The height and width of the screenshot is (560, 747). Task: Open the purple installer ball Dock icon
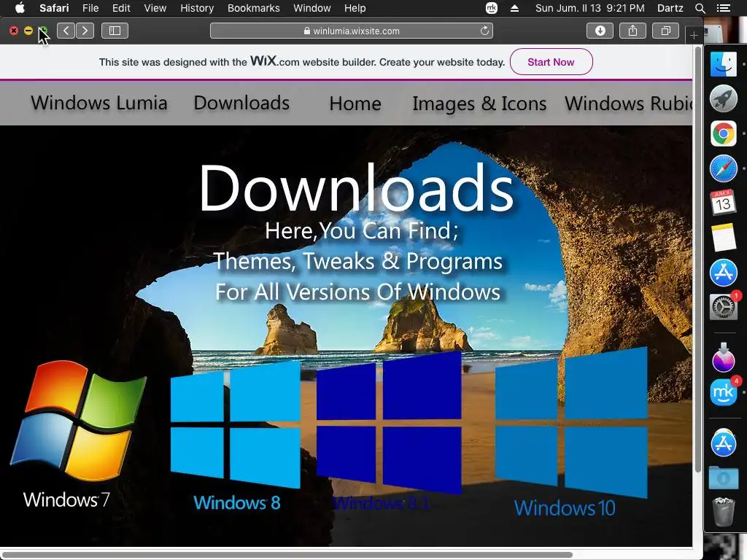tap(723, 357)
